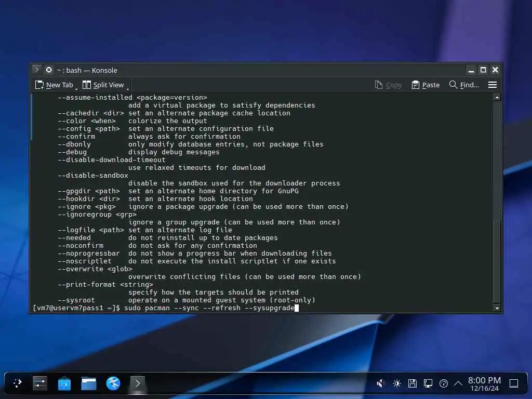Click the Copy button in the toolbar
This screenshot has height=399, width=532.
(388, 85)
